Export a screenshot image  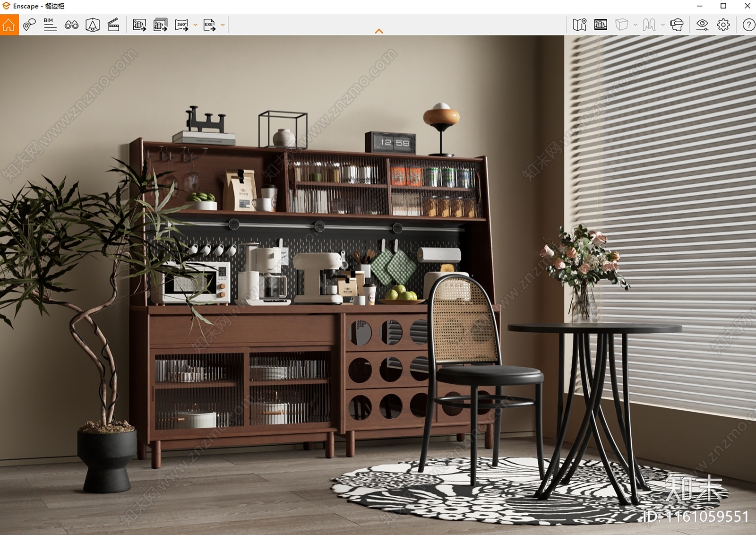tap(139, 25)
